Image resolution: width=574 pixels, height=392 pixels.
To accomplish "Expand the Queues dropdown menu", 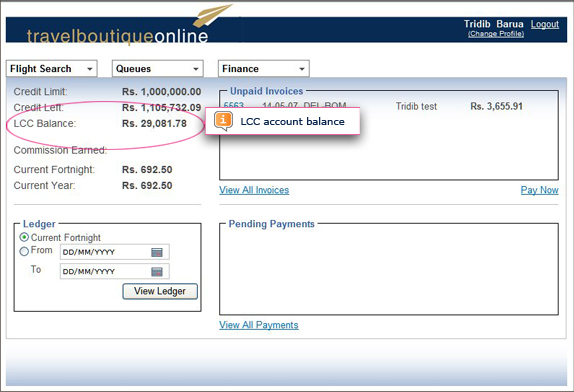I will pyautogui.click(x=157, y=68).
